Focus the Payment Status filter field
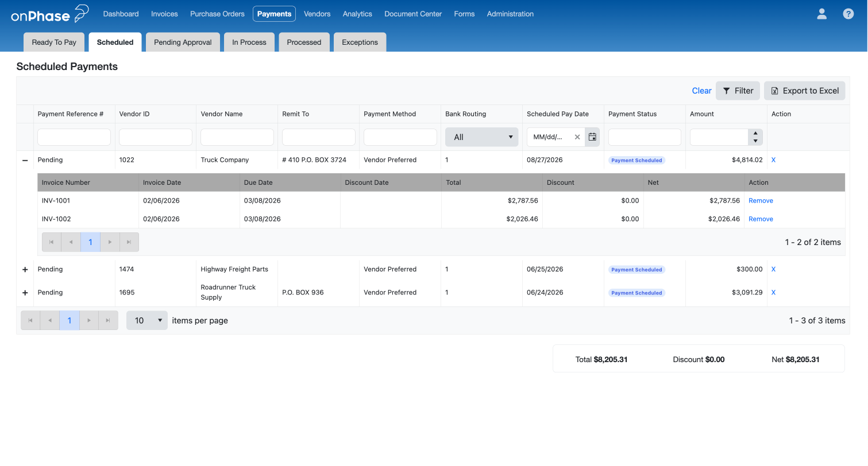 pyautogui.click(x=645, y=137)
